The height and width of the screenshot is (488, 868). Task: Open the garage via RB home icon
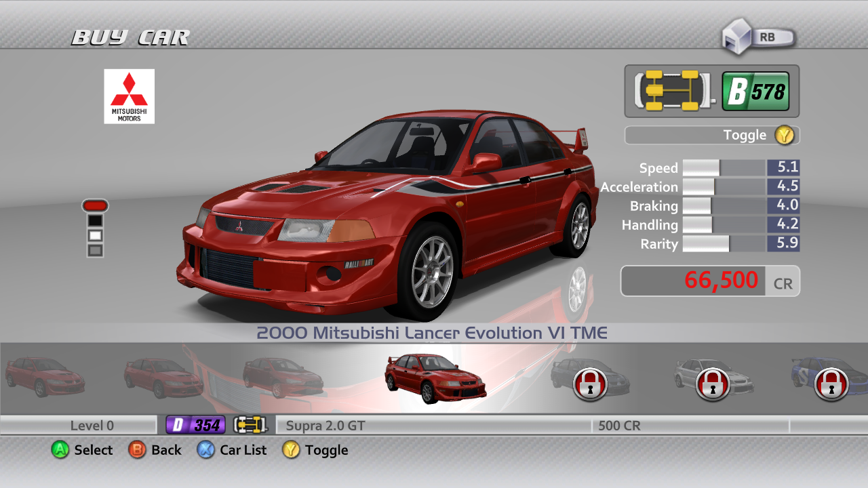point(757,37)
